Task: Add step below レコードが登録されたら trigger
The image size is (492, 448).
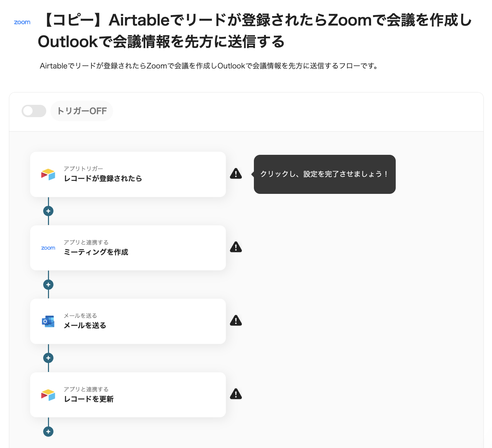Action: [x=48, y=211]
